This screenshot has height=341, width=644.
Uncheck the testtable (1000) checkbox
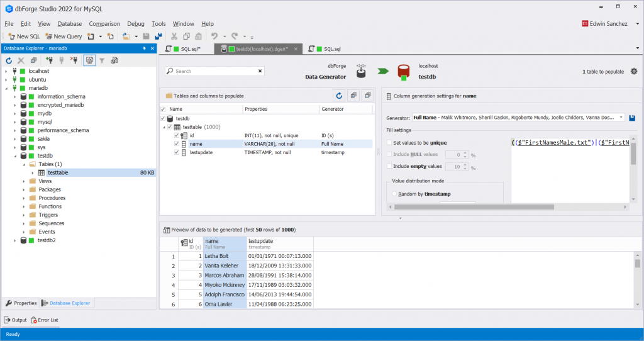[x=170, y=127]
